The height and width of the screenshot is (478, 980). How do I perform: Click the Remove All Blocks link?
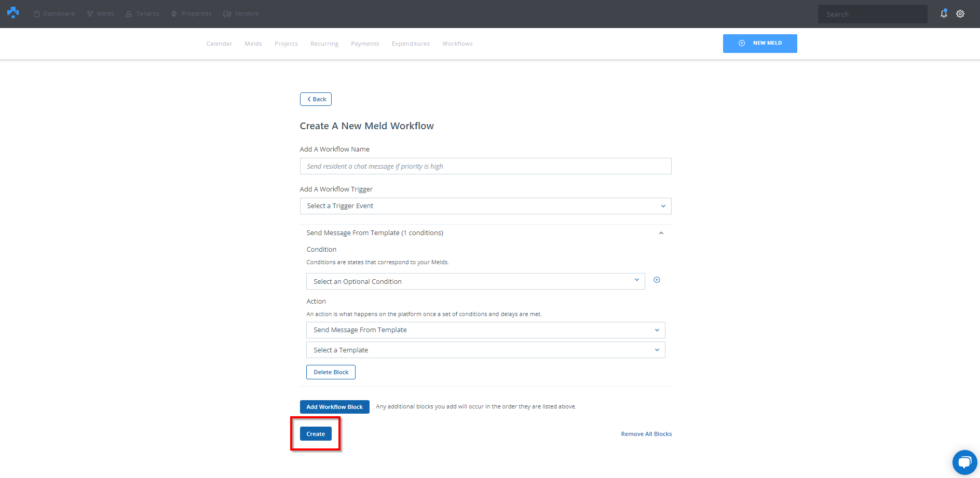pyautogui.click(x=646, y=434)
